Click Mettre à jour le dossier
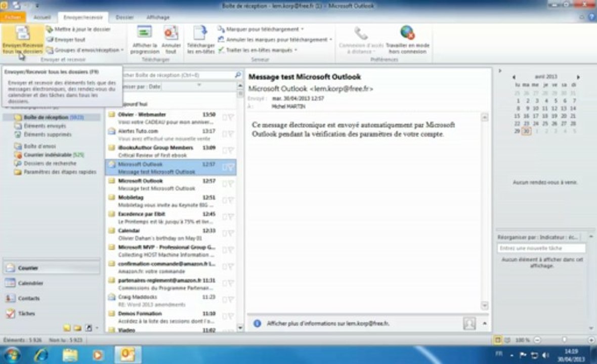This screenshot has width=597, height=364. (78, 29)
